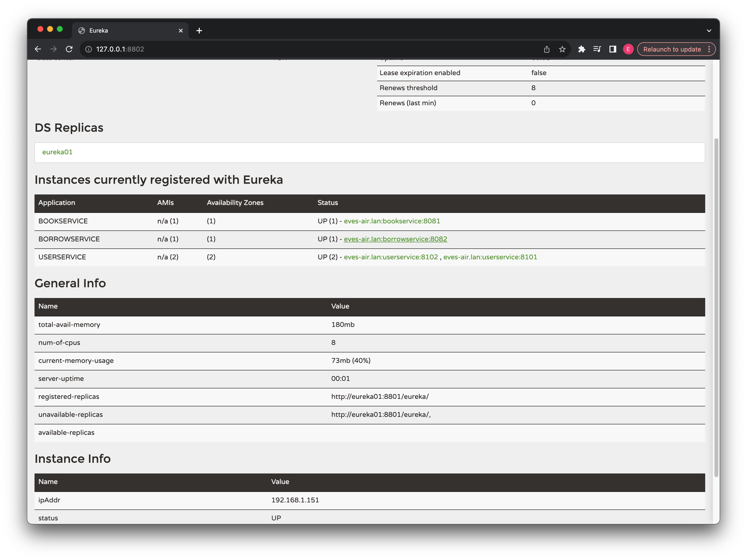The width and height of the screenshot is (747, 560).
Task: Click the server-uptime row name
Action: (x=61, y=379)
